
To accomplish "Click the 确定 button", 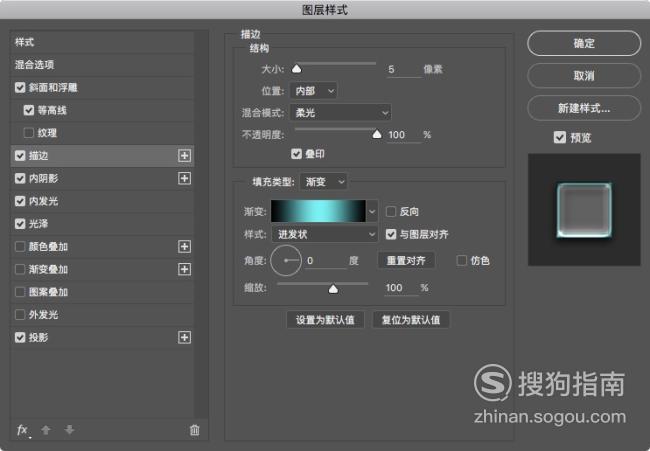I will tap(584, 43).
